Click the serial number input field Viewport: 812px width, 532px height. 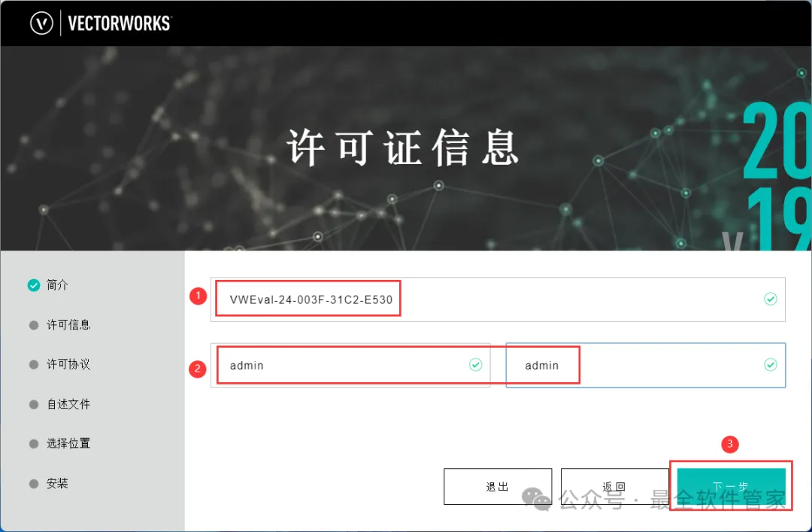pos(498,299)
